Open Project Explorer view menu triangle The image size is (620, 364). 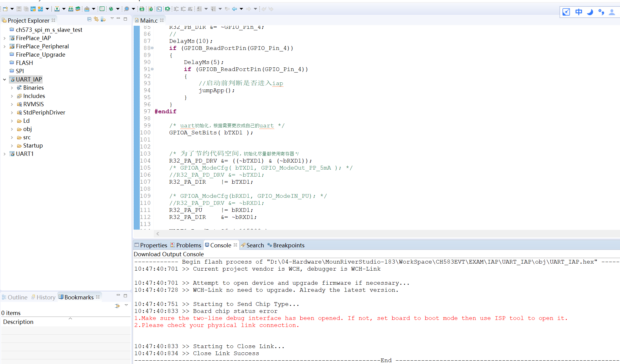[x=112, y=19]
